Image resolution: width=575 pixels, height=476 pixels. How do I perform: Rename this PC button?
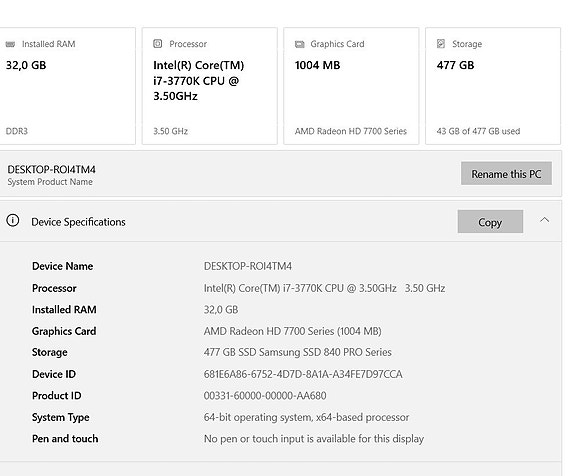[x=506, y=173]
